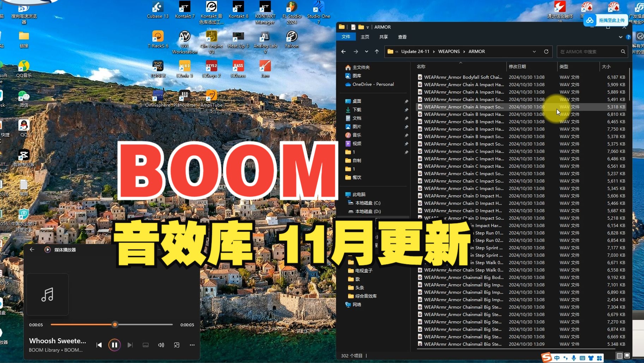Click Update 24-11 breadcrumb segment
Screen dimensions: 644x363
415,52
